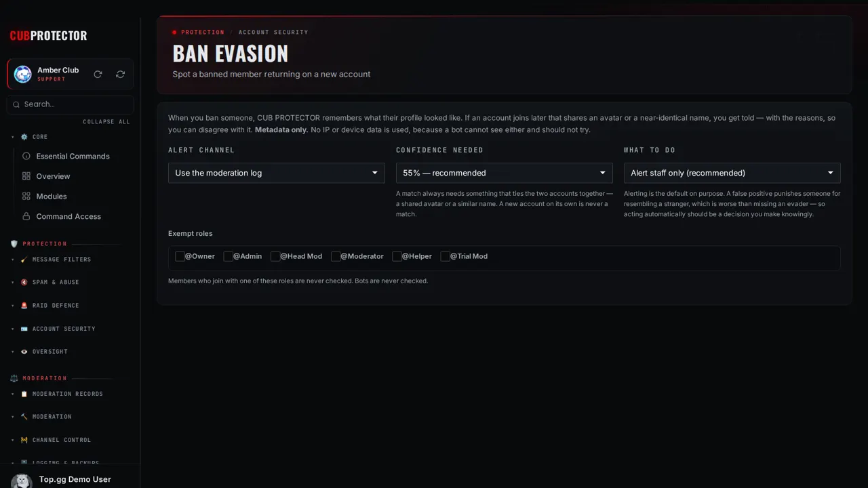
Task: Click the hammer icon in the Moderation row
Action: coord(24,417)
